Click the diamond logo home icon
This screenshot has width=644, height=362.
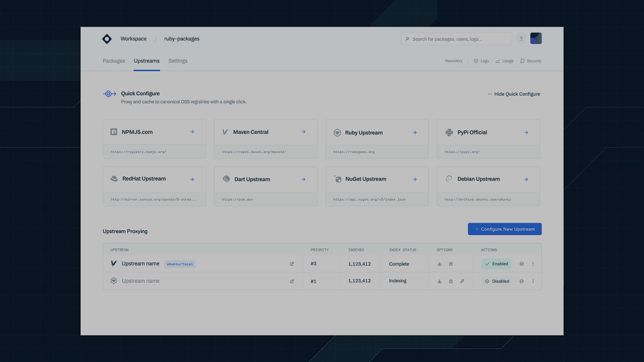[x=107, y=39]
